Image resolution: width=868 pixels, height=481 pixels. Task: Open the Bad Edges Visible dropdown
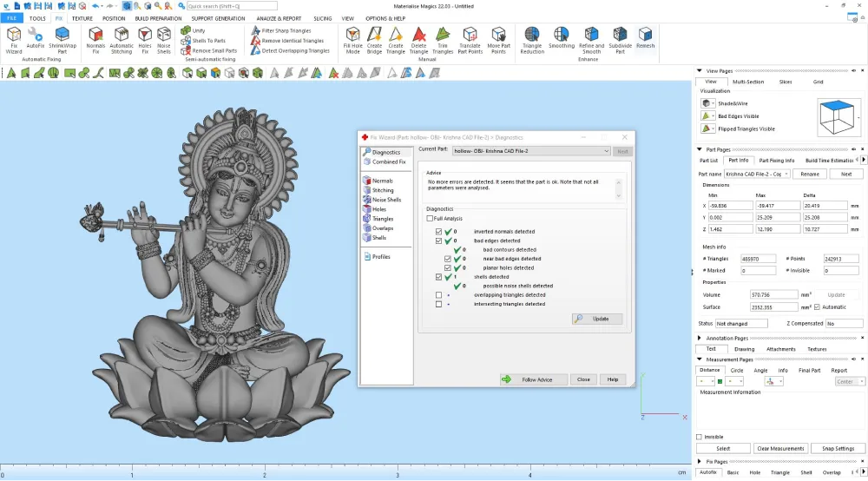coord(708,116)
